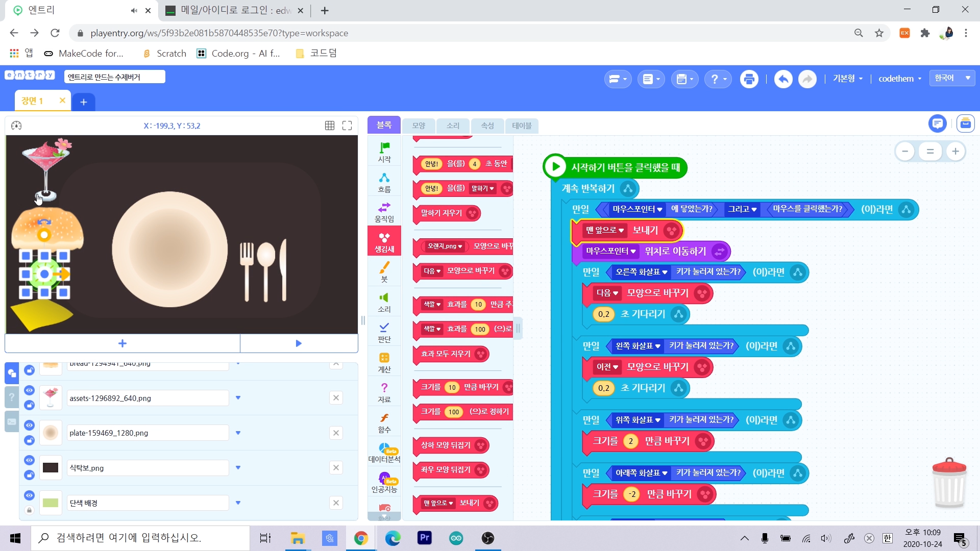Click the trash can in workspace

pyautogui.click(x=949, y=483)
